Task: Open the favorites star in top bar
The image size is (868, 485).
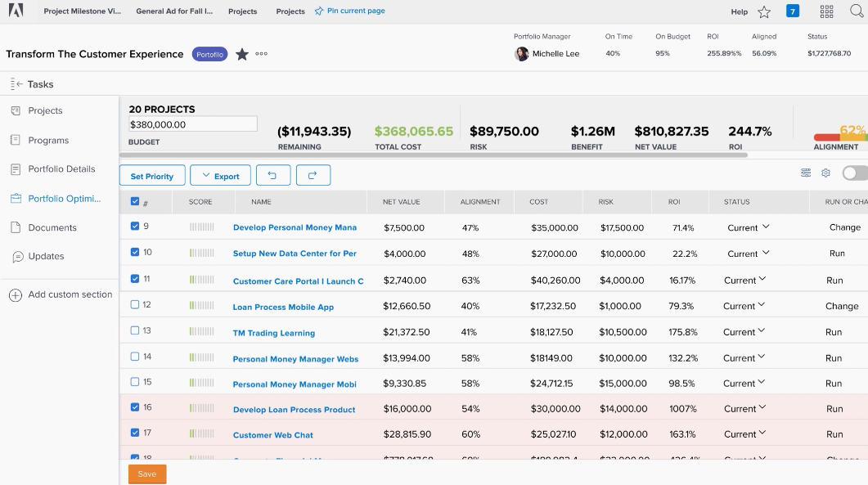Action: tap(764, 11)
